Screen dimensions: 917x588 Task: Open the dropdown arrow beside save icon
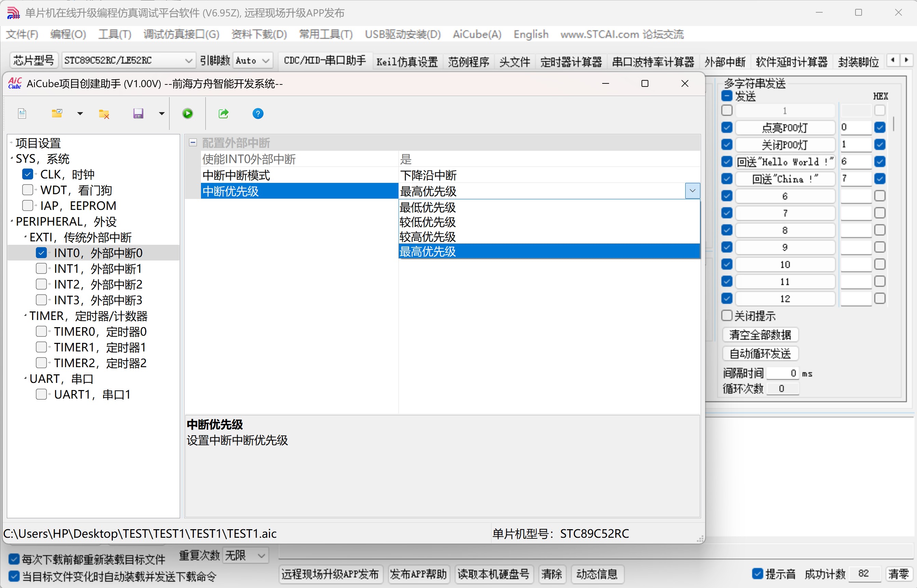pos(162,113)
